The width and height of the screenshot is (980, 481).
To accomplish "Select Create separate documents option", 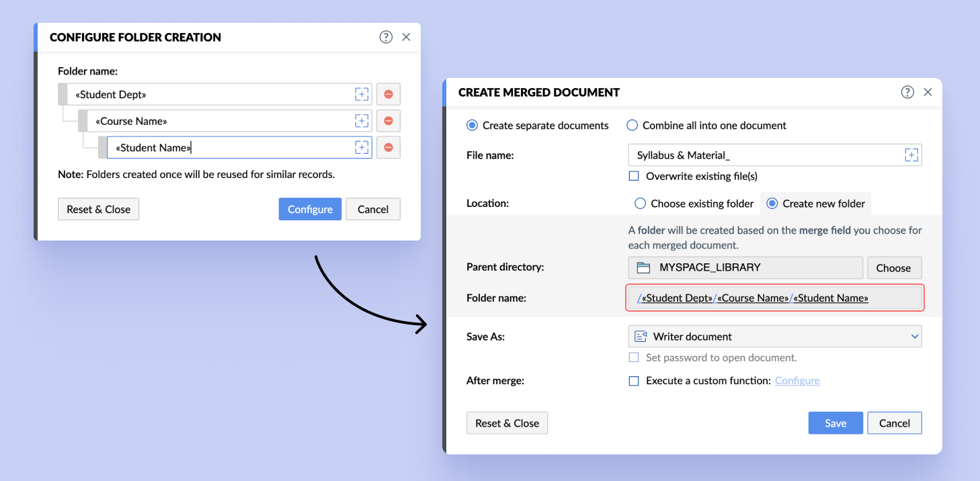I will point(473,126).
